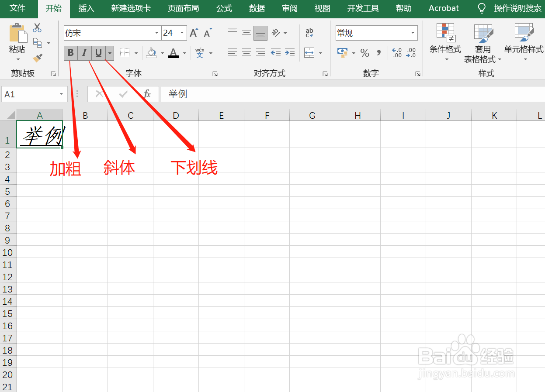Toggle Underline formatting button
This screenshot has height=392, width=545.
click(x=99, y=53)
